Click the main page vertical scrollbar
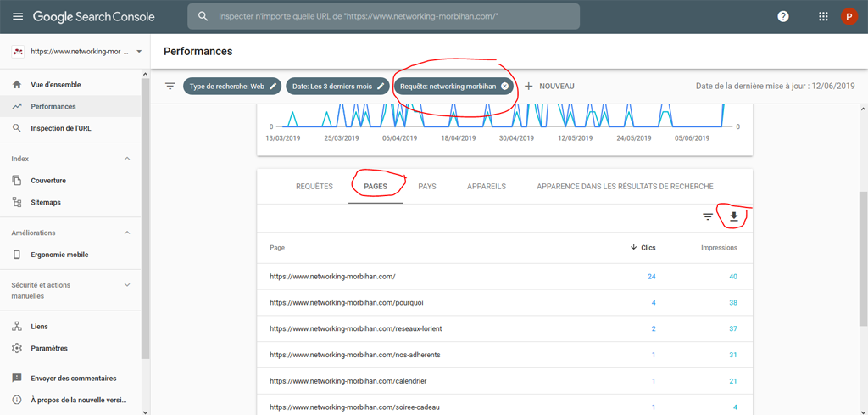 point(863,259)
